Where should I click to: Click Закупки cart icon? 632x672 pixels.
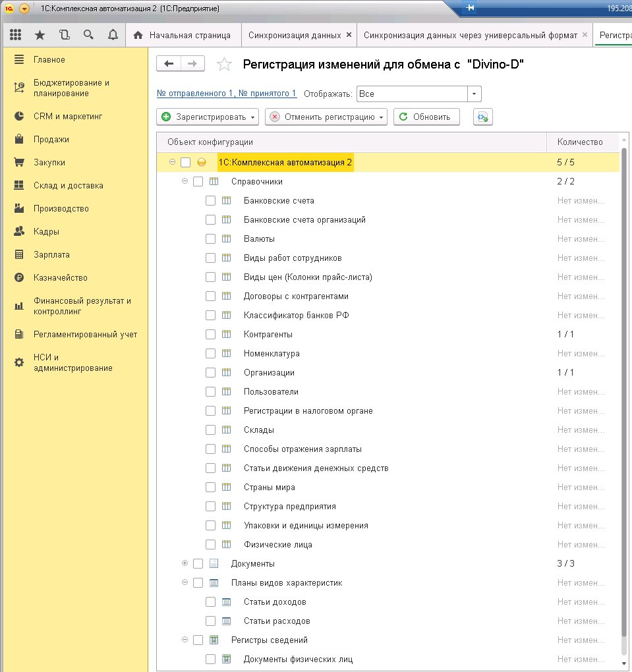pos(19,163)
